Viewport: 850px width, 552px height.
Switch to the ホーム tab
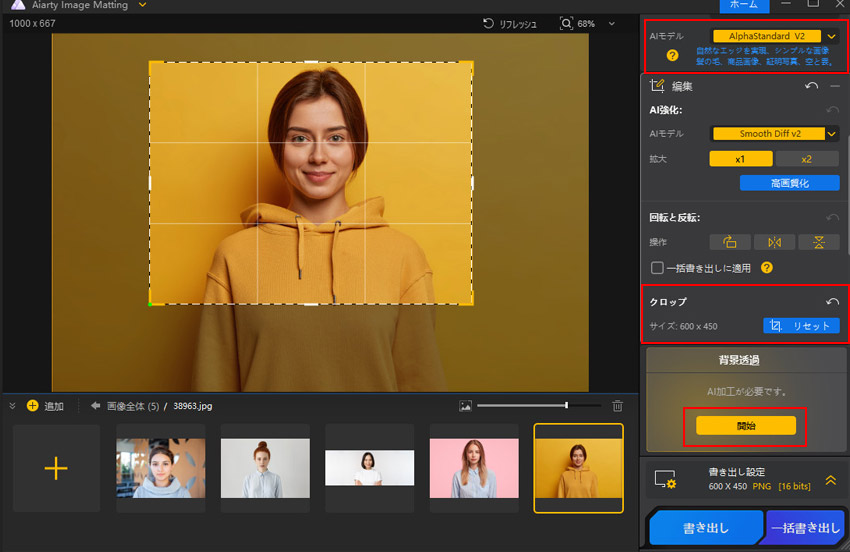coord(744,5)
